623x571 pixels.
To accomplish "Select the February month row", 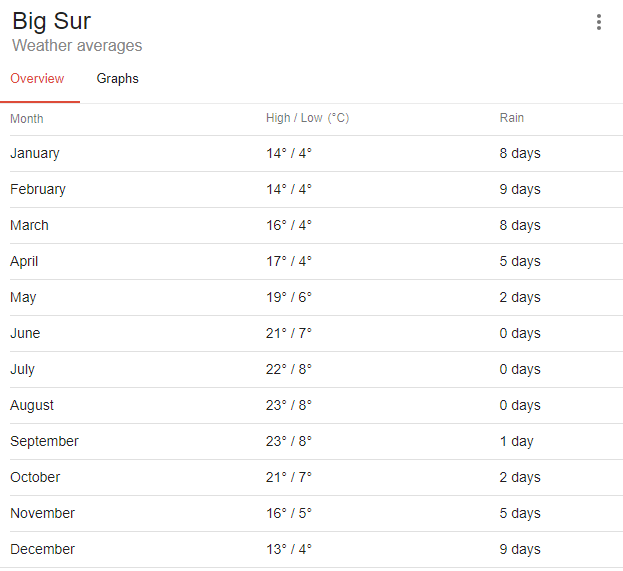I will coord(38,189).
